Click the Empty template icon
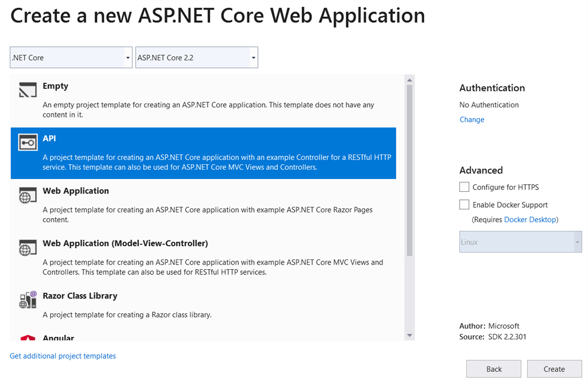The height and width of the screenshot is (384, 588). point(28,90)
